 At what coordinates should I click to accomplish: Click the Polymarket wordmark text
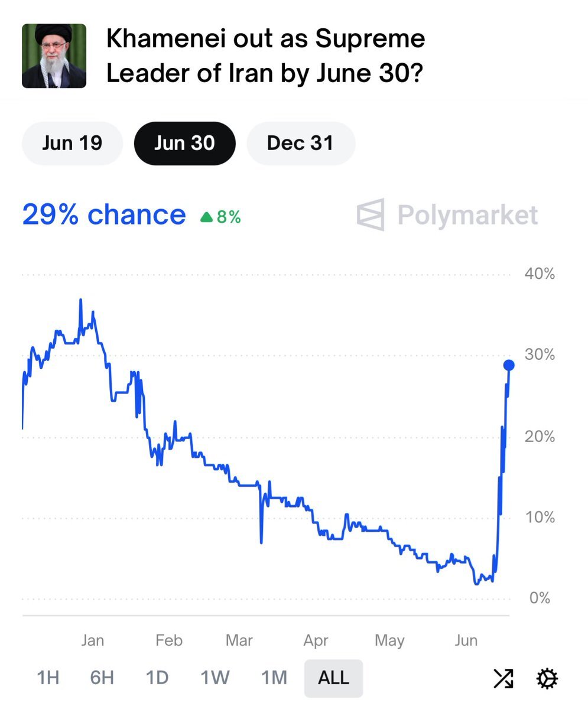click(467, 214)
